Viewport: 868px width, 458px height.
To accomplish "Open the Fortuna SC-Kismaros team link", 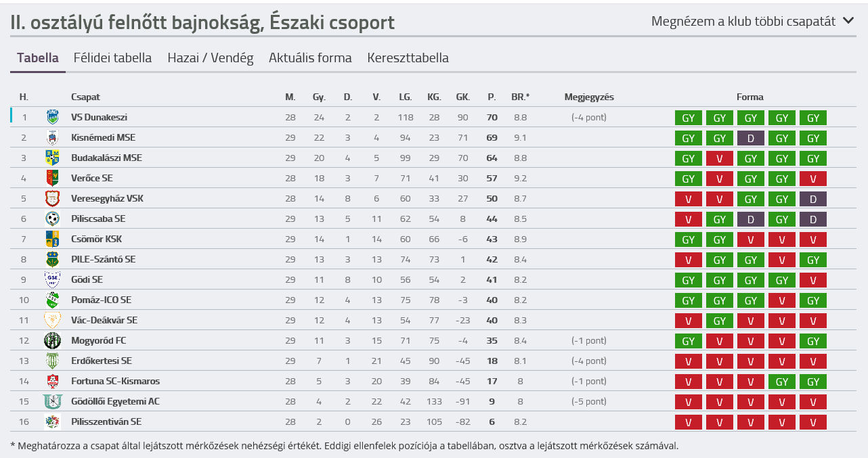I will pos(116,381).
